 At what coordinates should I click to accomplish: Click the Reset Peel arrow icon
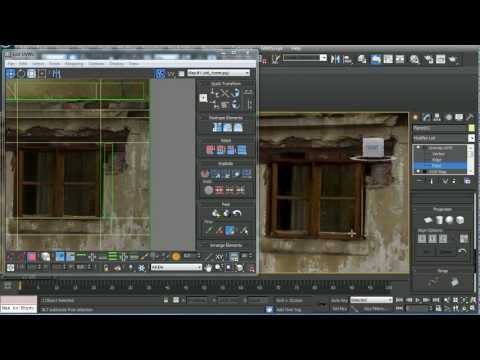tap(237, 213)
